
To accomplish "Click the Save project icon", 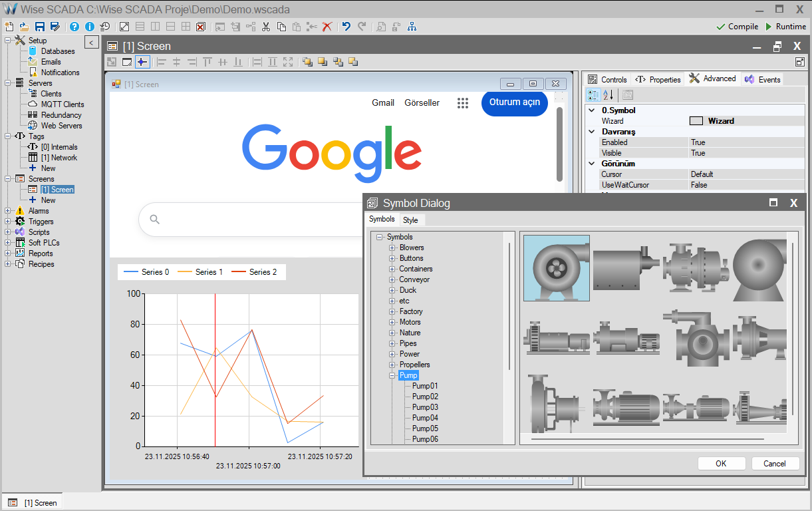I will coord(39,27).
